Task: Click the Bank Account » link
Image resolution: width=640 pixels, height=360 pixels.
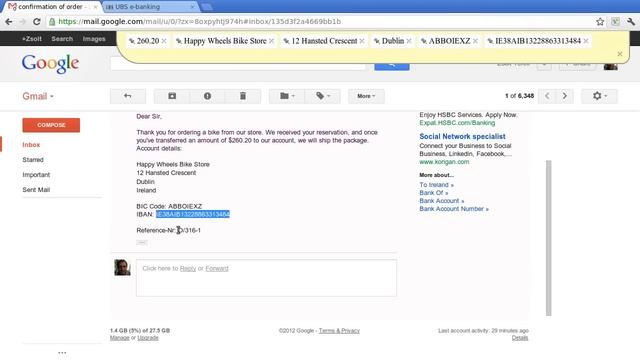Action: click(x=442, y=201)
